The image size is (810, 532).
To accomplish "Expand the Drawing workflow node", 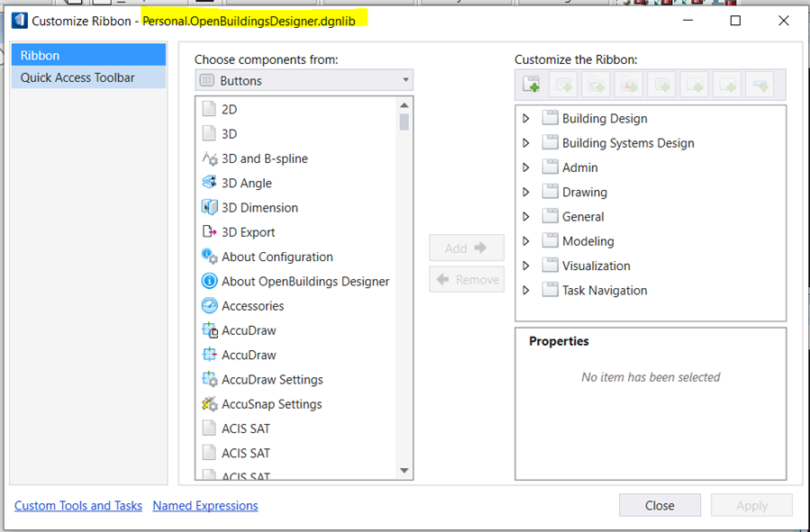I will pyautogui.click(x=526, y=192).
